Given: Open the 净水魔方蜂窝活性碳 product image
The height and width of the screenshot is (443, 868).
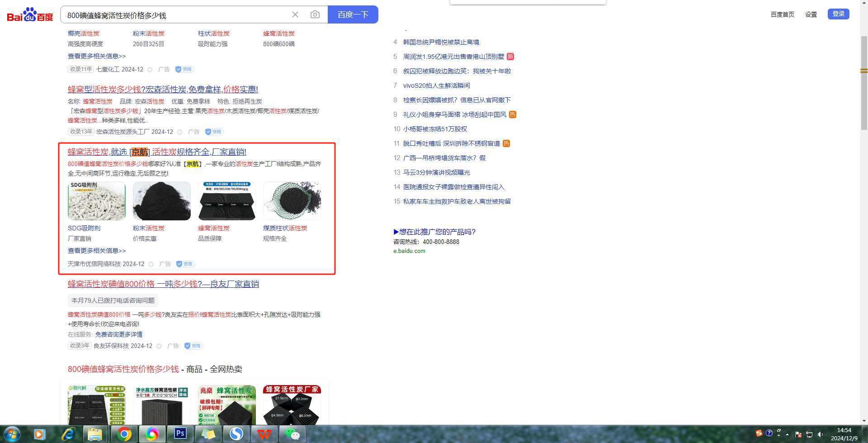Looking at the screenshot, I should 162,405.
